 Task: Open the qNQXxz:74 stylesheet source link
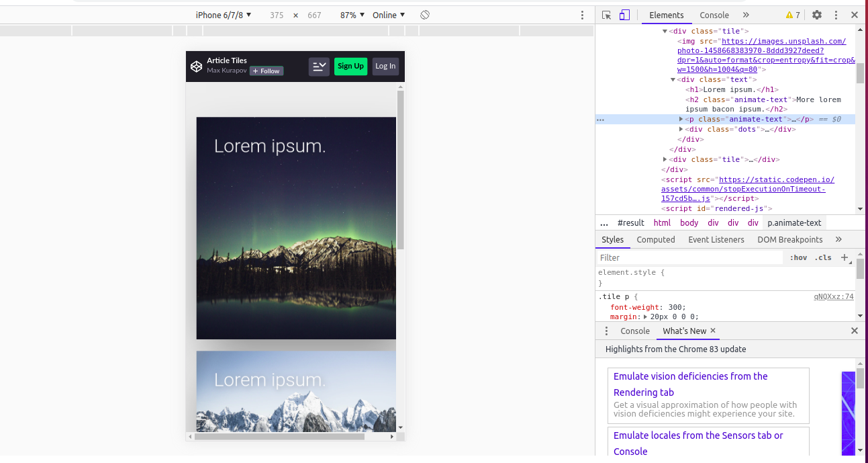tap(834, 297)
